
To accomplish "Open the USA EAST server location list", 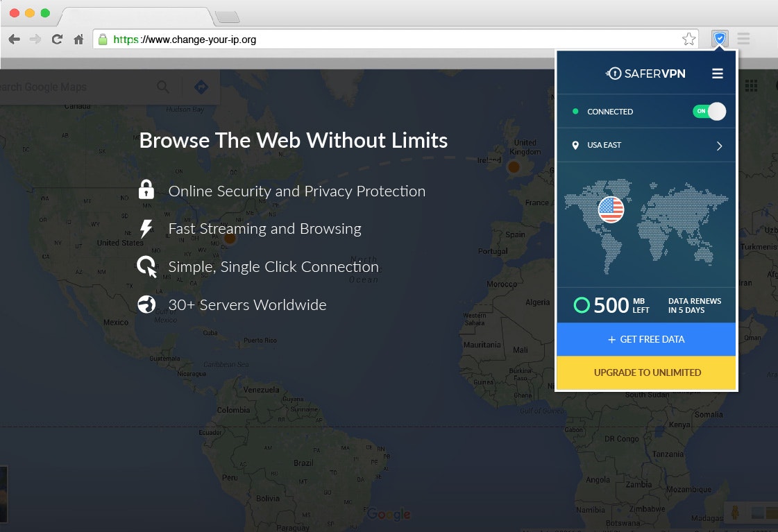I will point(646,145).
